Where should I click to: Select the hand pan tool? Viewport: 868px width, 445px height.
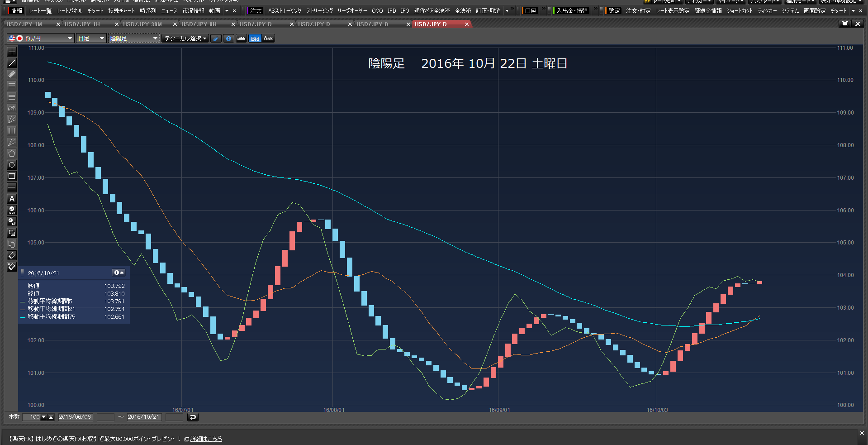pyautogui.click(x=12, y=244)
